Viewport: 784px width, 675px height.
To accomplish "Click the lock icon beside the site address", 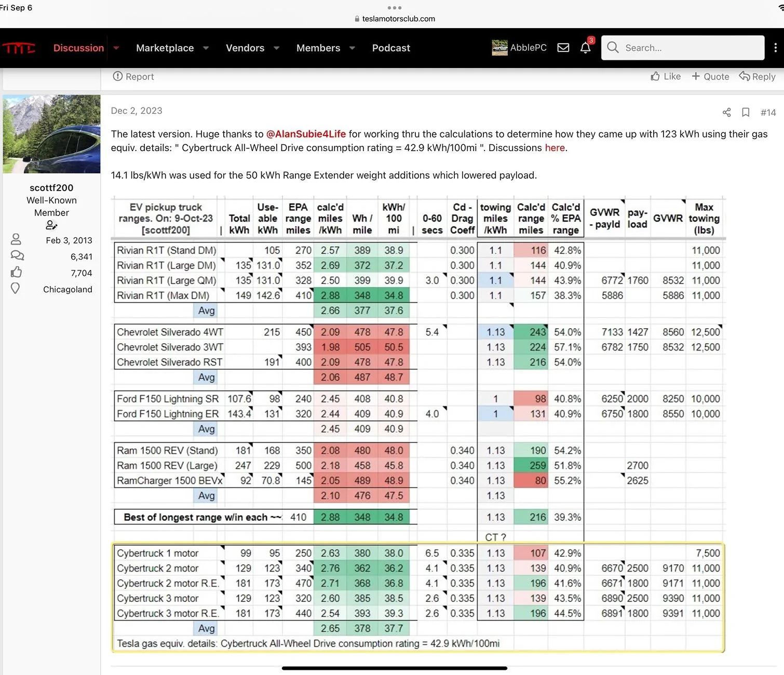I will click(357, 19).
